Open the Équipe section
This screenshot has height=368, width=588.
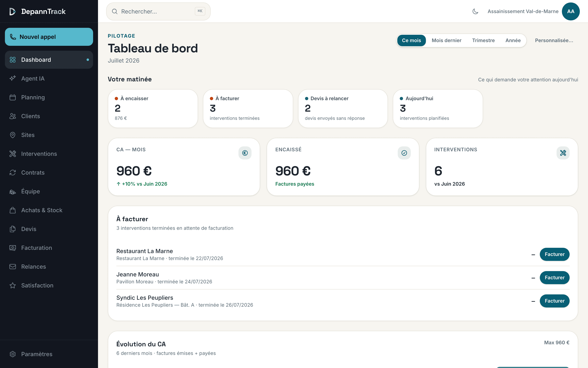(x=49, y=191)
